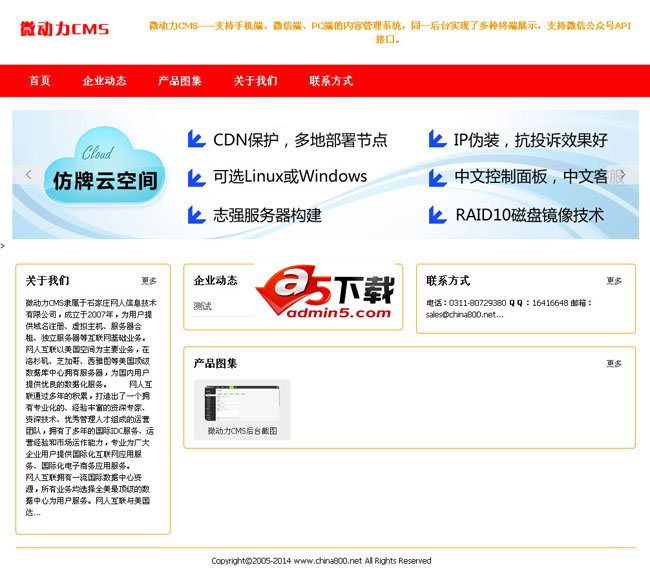Viewport: 650px width, 585px height.
Task: Click the RAID10磁盘镜像技术 banner text
Action: click(x=529, y=215)
